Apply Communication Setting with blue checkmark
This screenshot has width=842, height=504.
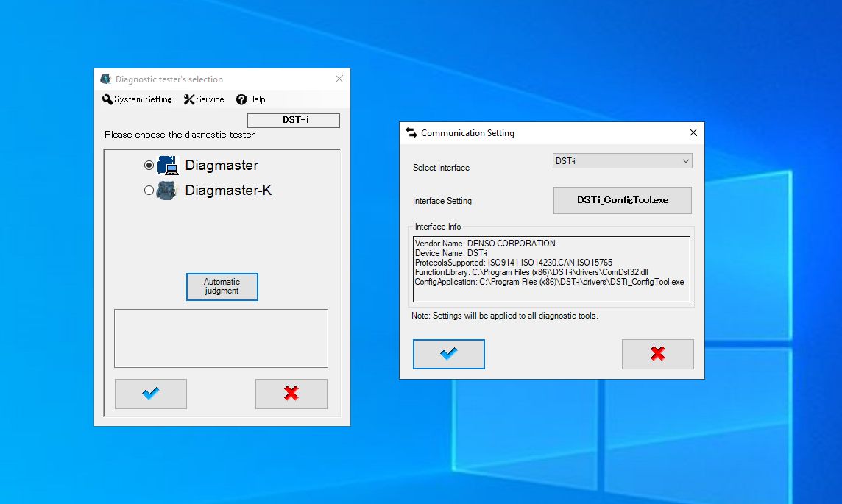[x=449, y=354]
